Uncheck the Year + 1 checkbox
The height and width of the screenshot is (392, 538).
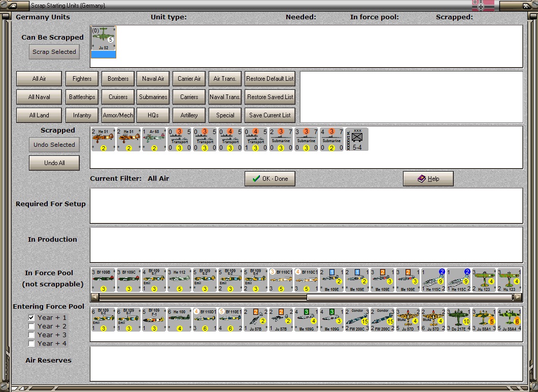tap(31, 317)
